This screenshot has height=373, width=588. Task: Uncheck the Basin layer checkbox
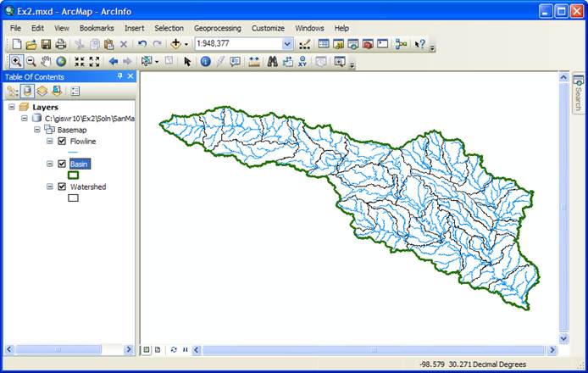(62, 164)
